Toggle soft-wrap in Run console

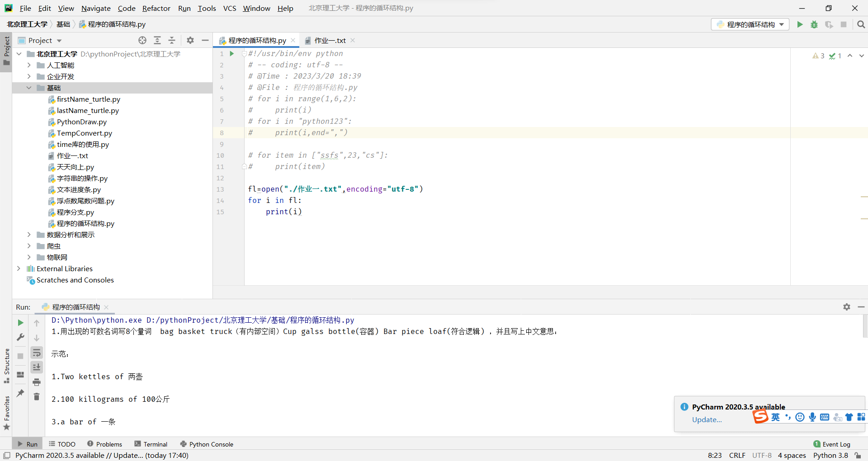coord(37,353)
